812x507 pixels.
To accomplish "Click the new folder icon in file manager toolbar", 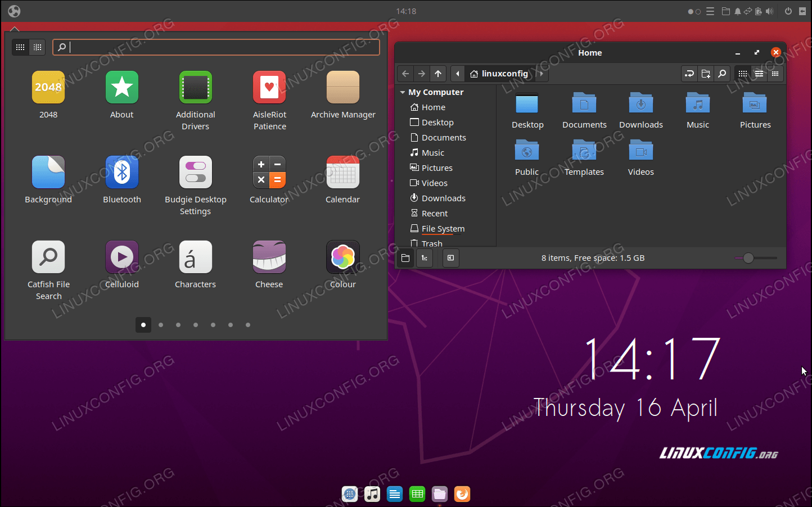I will pos(706,74).
